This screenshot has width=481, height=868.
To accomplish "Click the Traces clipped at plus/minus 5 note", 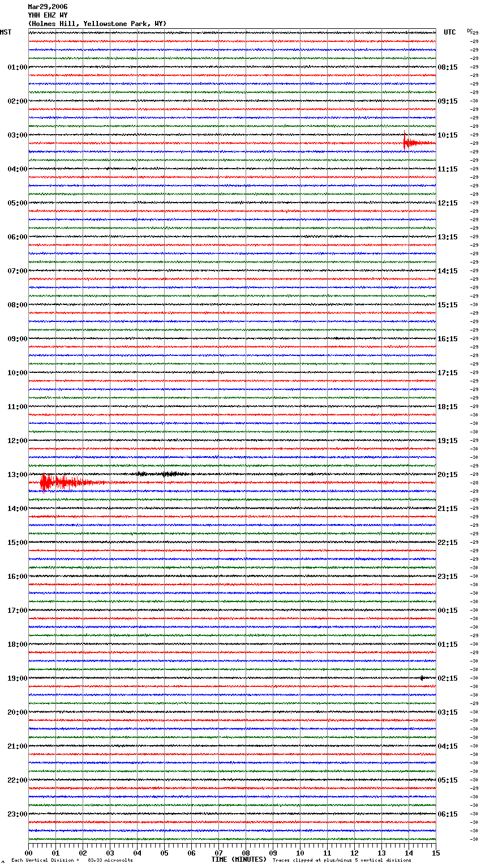I will 342,860.
